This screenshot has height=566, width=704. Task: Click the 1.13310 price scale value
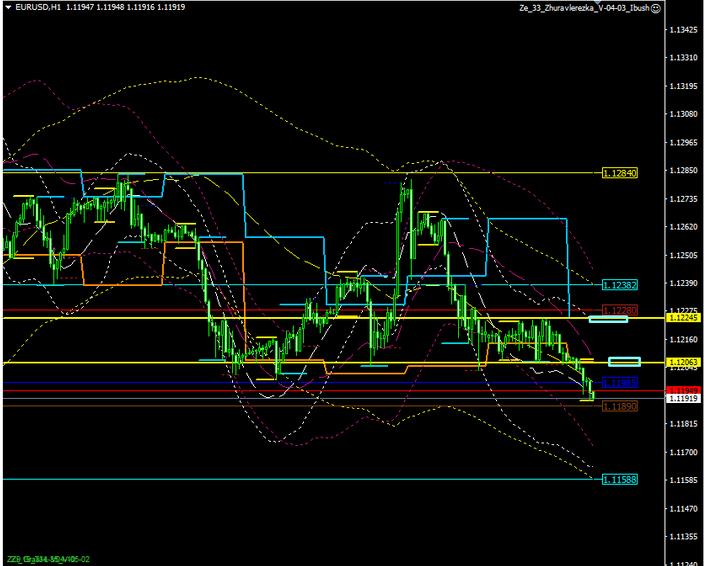click(x=684, y=58)
